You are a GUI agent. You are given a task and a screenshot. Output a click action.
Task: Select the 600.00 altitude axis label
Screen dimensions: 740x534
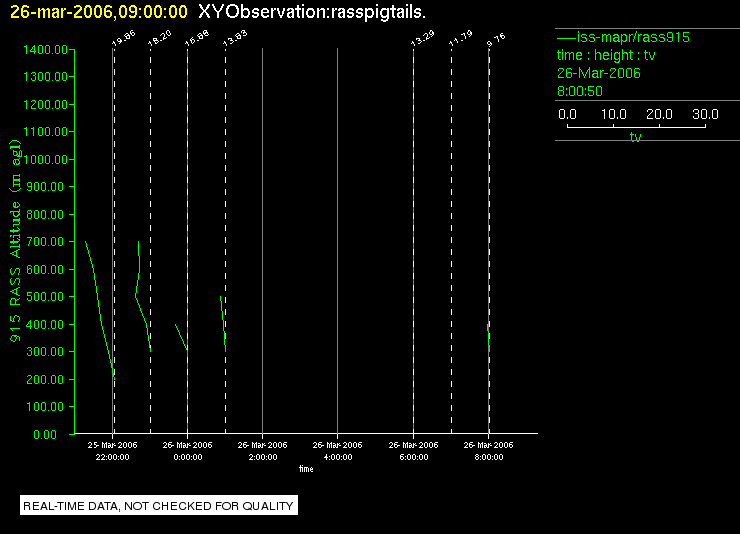pyautogui.click(x=45, y=269)
